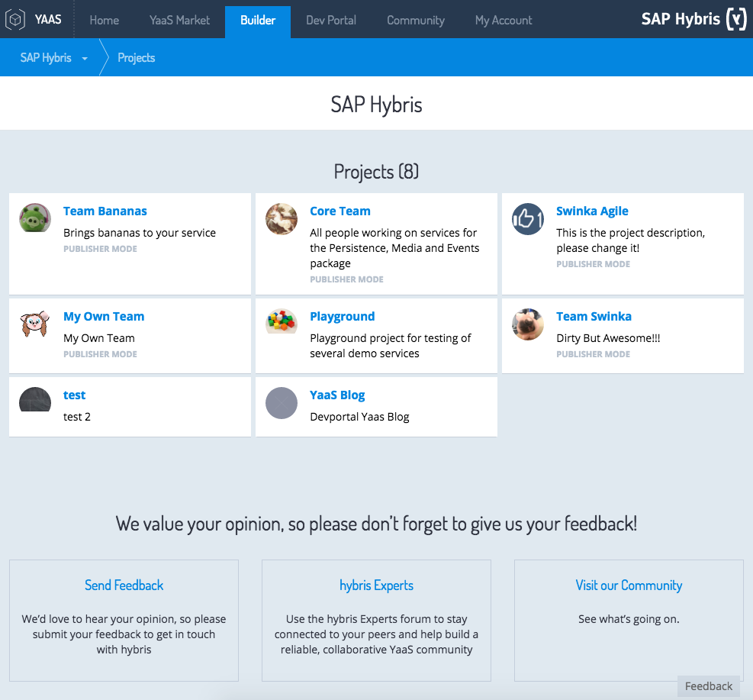Click the Projects breadcrumb link

(137, 58)
